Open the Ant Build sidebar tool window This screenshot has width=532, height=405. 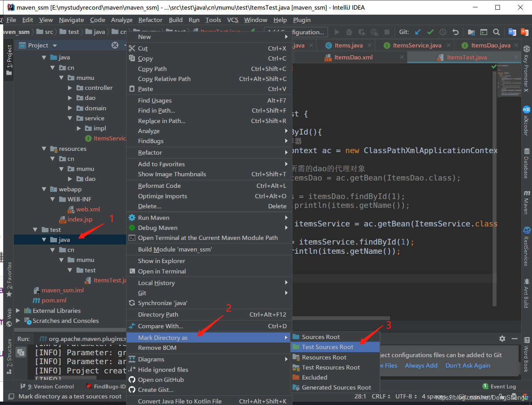click(527, 293)
